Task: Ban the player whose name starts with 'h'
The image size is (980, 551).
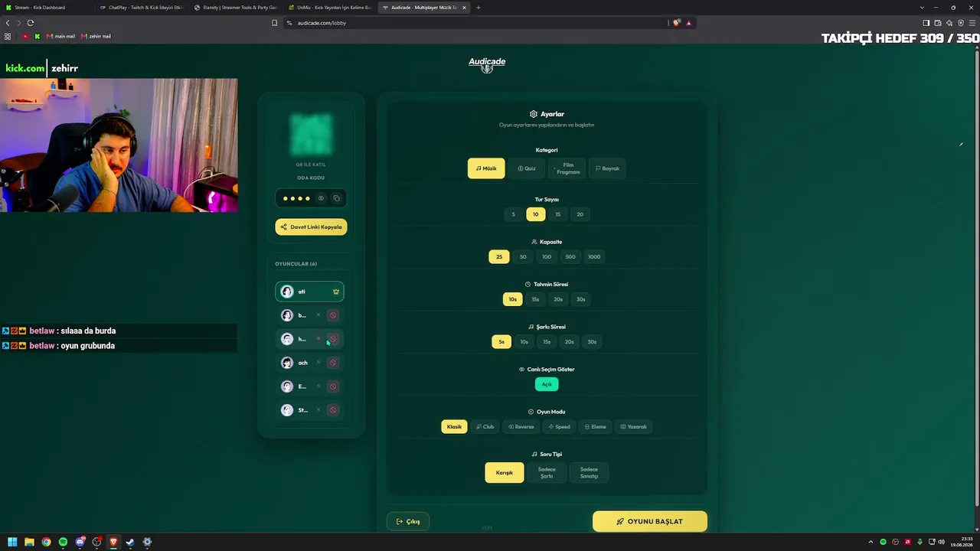Action: pos(333,339)
